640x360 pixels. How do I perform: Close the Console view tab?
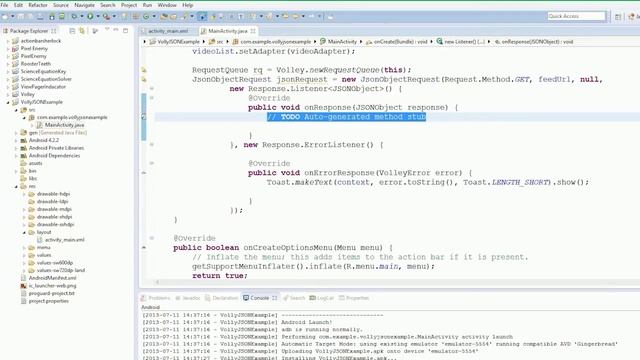pos(275,298)
